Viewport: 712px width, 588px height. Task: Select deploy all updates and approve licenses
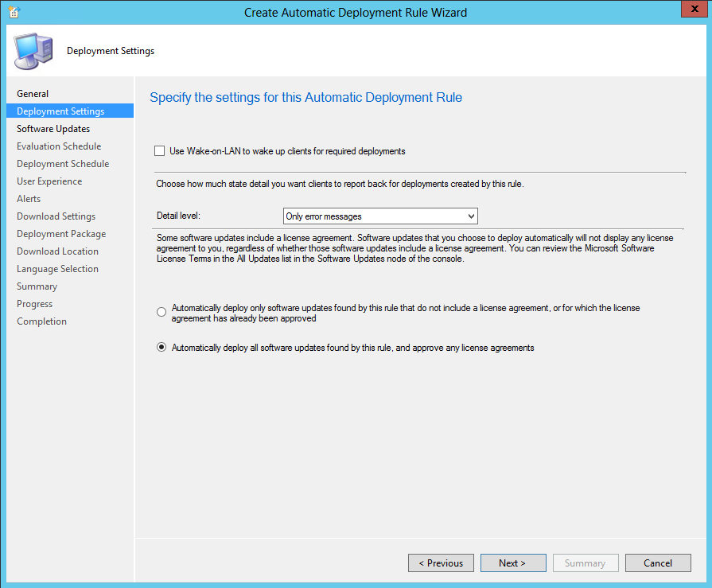tap(161, 348)
